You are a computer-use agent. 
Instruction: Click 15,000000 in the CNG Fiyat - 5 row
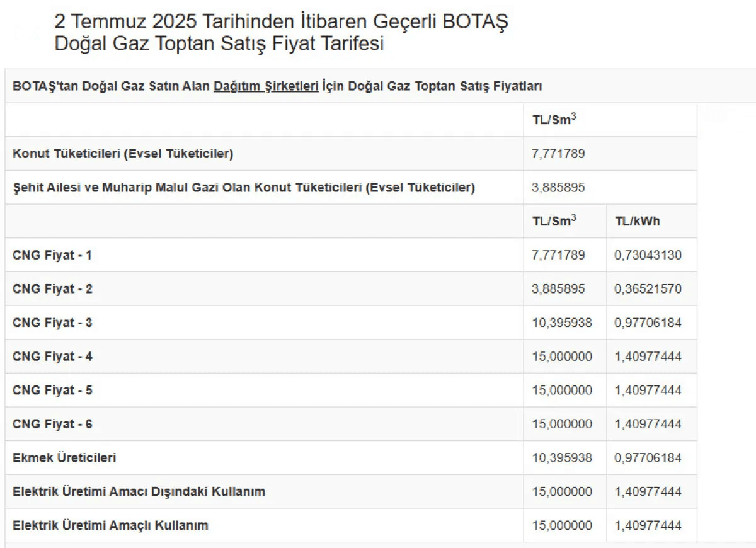[x=562, y=391]
